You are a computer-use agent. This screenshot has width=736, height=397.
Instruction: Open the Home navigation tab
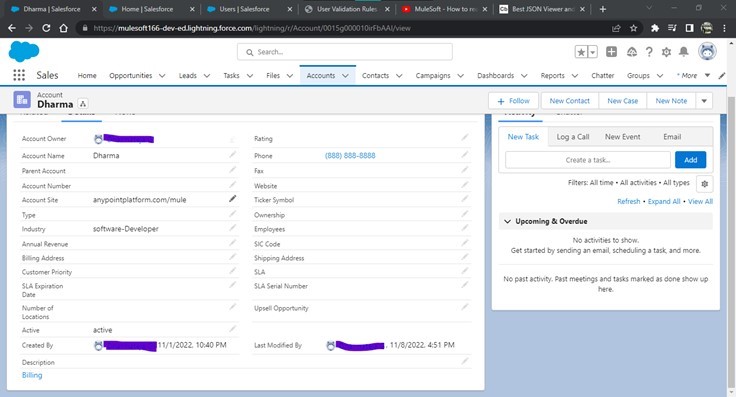(x=87, y=76)
